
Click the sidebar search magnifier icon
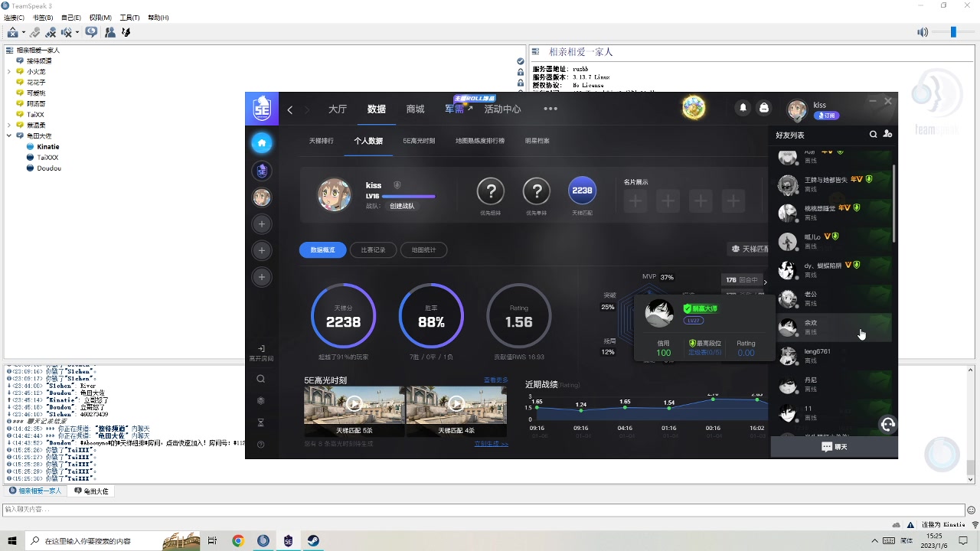tap(261, 379)
